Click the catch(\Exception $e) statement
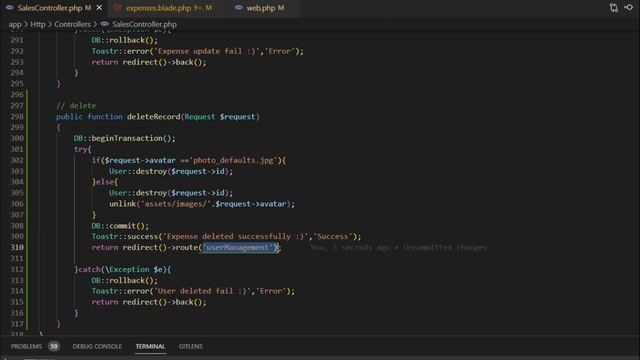Viewport: 640px width, 360px height. click(122, 269)
